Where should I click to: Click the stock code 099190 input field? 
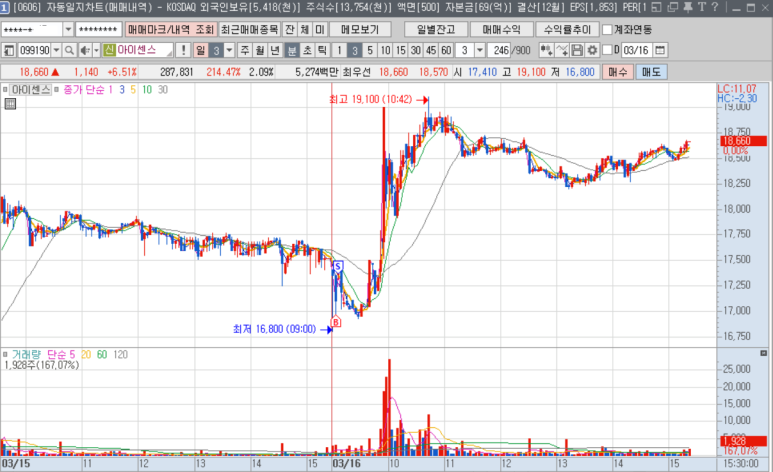(35, 50)
